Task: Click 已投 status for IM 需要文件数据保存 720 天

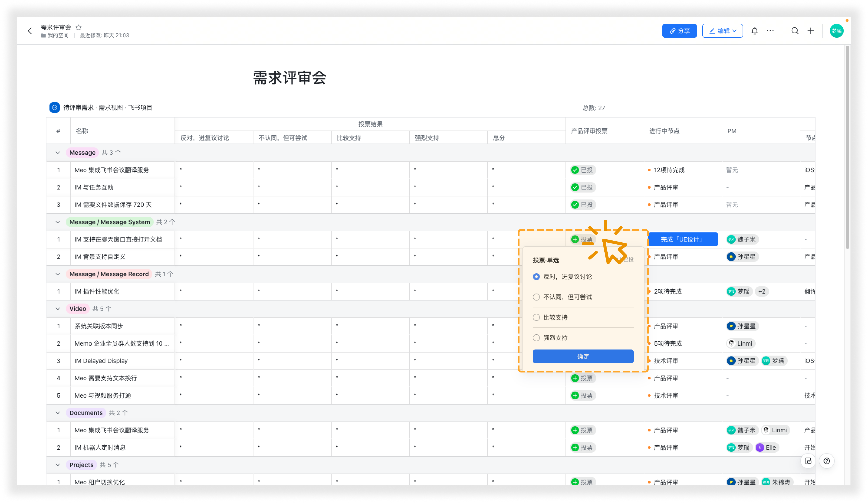Action: point(583,205)
